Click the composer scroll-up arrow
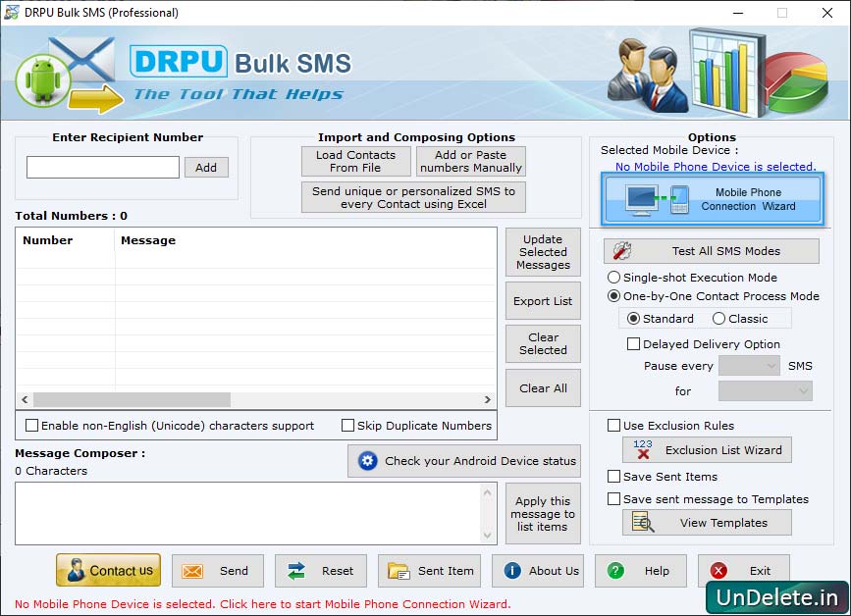The width and height of the screenshot is (851, 616). coord(488,492)
